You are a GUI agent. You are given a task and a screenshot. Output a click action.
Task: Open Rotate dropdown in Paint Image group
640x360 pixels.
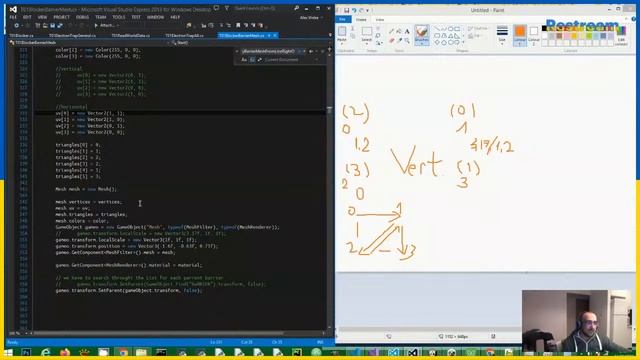(x=378, y=43)
